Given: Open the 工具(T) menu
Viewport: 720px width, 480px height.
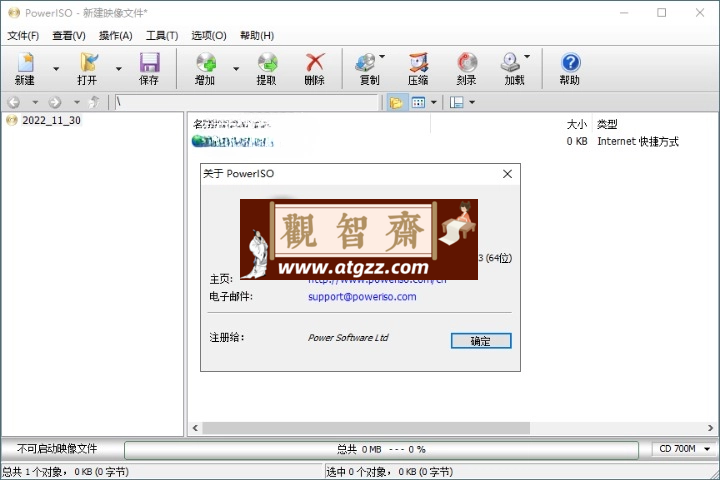Looking at the screenshot, I should click(x=162, y=35).
